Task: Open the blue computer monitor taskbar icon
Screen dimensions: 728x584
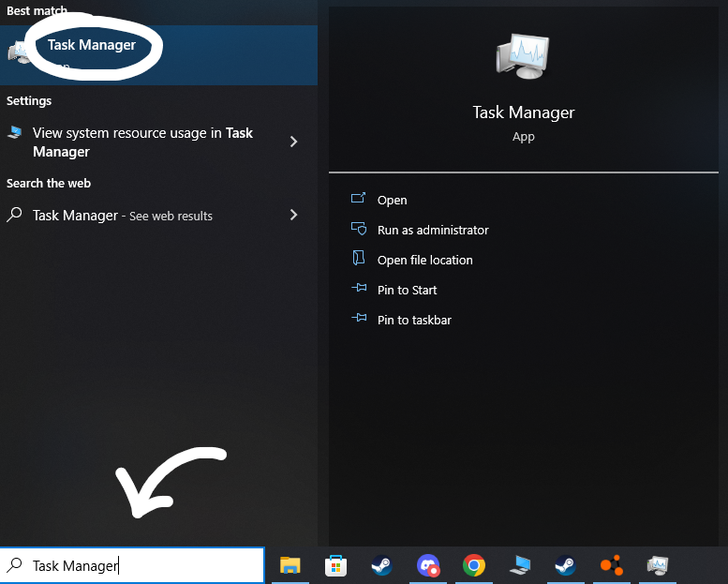Action: click(x=520, y=565)
